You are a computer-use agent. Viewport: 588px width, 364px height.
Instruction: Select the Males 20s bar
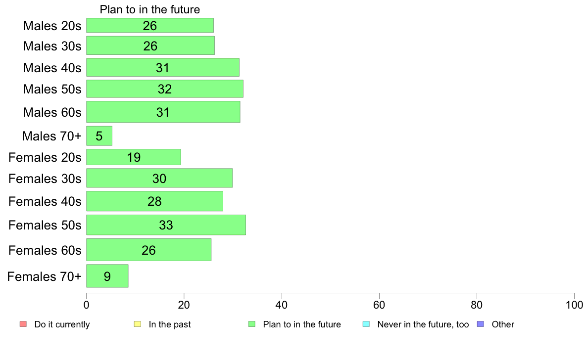click(x=150, y=26)
